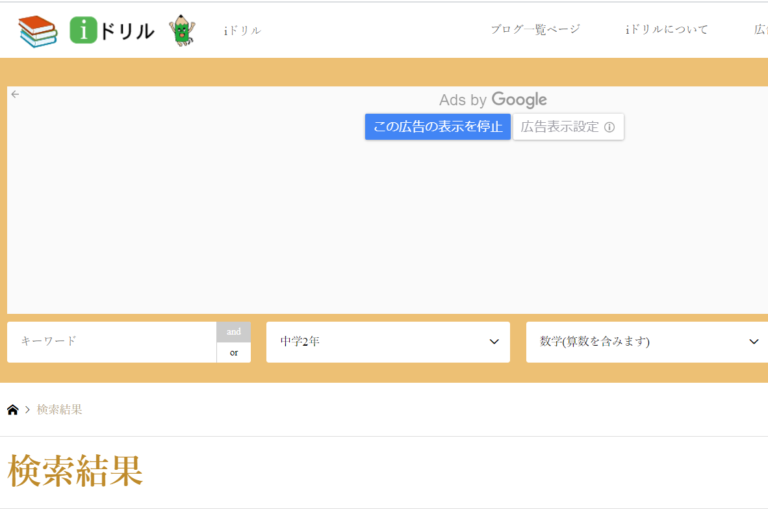Click the stacked books logo icon

point(38,31)
